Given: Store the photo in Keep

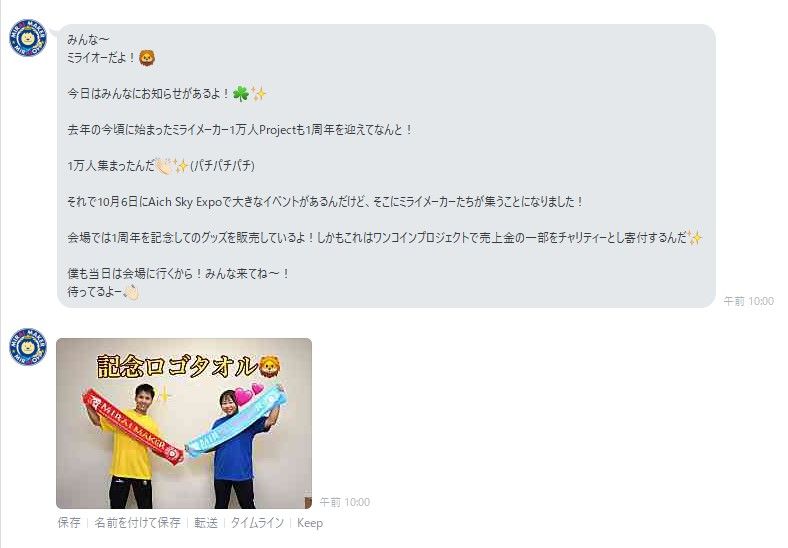Looking at the screenshot, I should tap(310, 523).
